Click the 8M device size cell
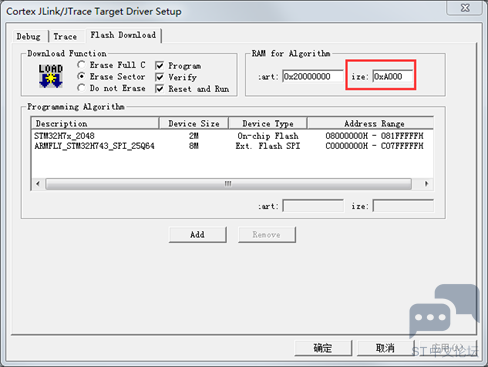 click(x=194, y=146)
